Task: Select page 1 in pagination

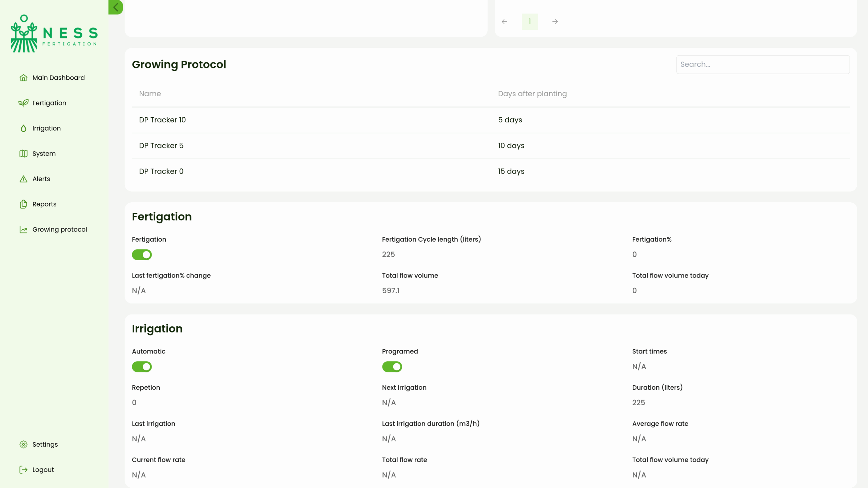Action: [x=530, y=22]
